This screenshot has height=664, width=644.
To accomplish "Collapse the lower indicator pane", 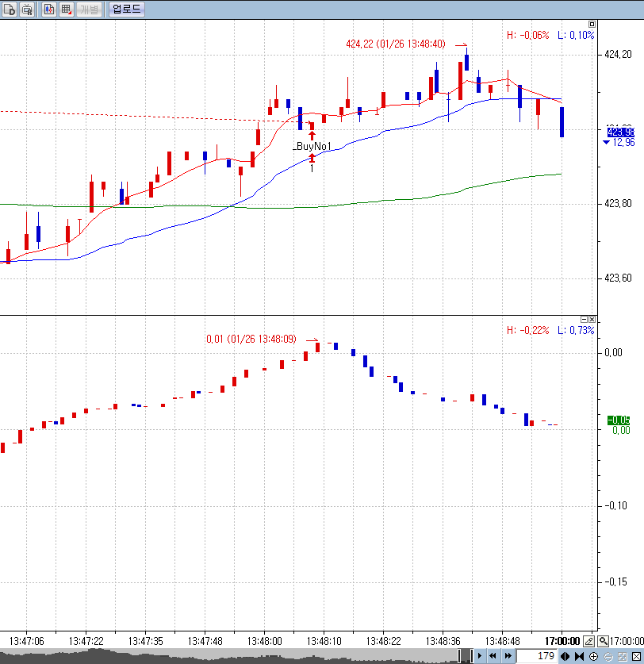I will tap(584, 319).
